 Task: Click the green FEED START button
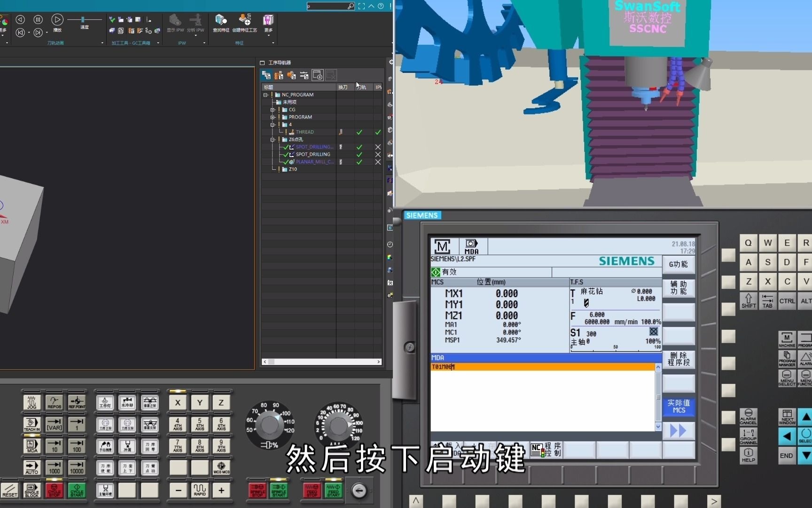coord(333,490)
